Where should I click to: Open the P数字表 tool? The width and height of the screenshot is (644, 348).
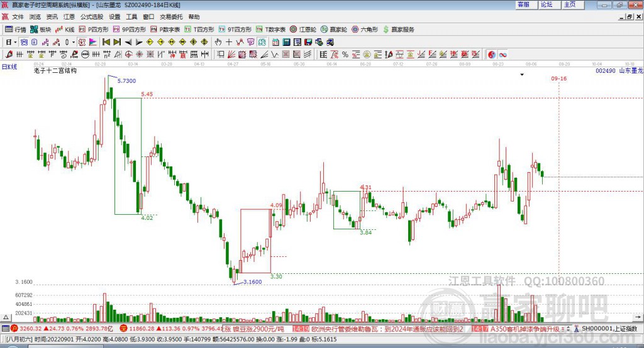pos(165,30)
